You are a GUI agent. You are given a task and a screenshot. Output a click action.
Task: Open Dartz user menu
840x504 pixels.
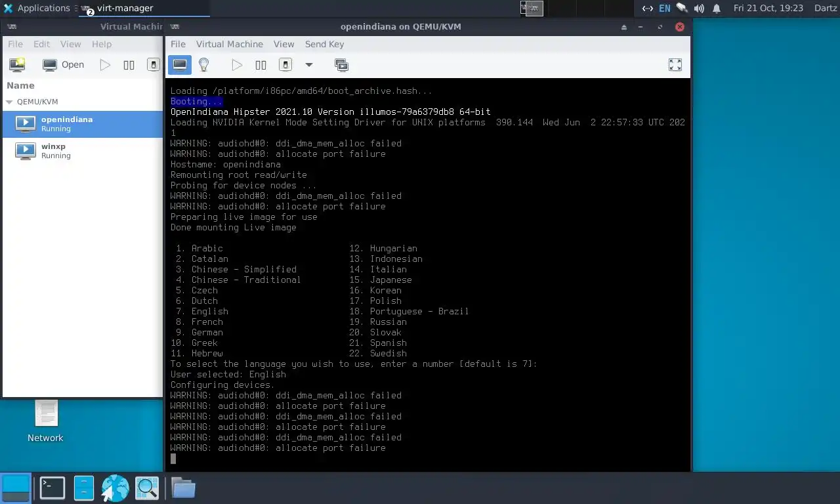coord(825,8)
